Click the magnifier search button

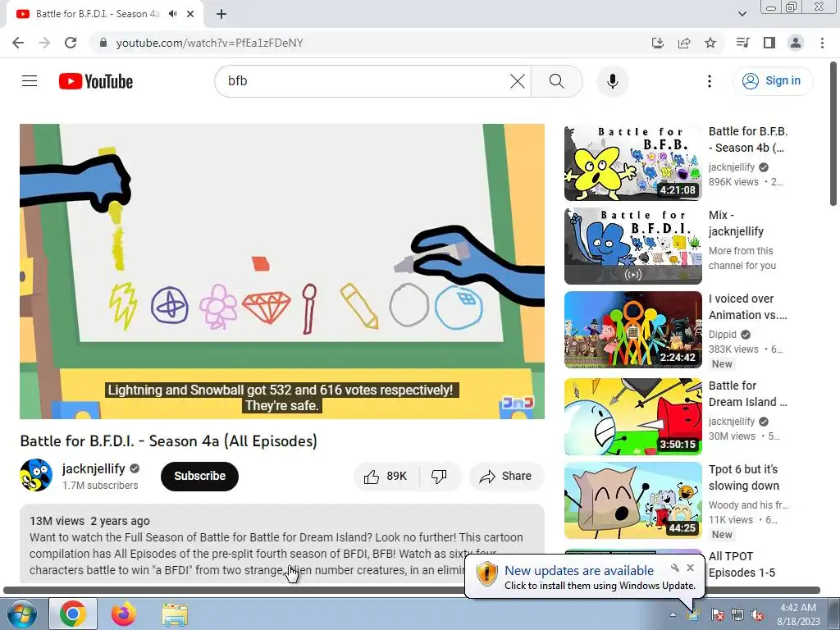[557, 81]
